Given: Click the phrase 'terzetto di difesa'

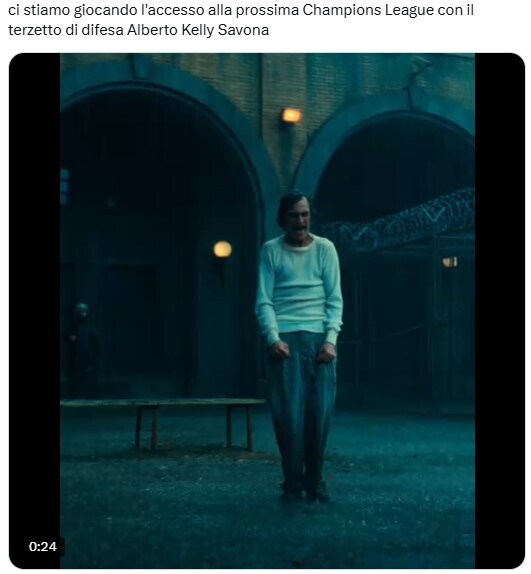Looking at the screenshot, I should (x=66, y=30).
